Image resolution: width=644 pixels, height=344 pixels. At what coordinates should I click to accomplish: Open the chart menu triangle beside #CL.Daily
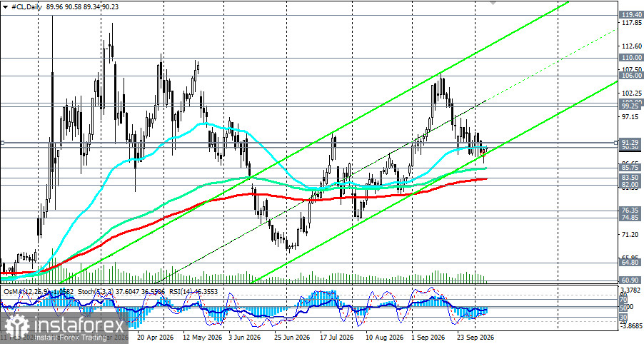pos(5,7)
